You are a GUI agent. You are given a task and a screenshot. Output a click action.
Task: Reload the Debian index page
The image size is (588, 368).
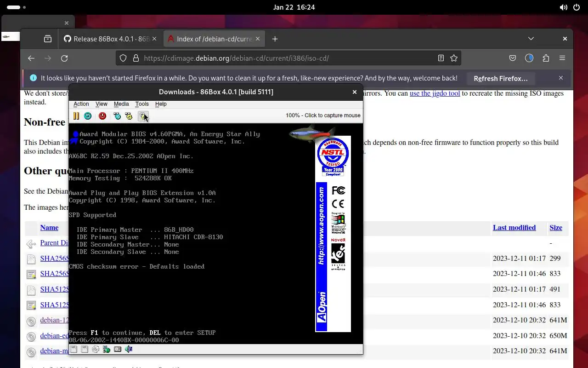pos(64,58)
